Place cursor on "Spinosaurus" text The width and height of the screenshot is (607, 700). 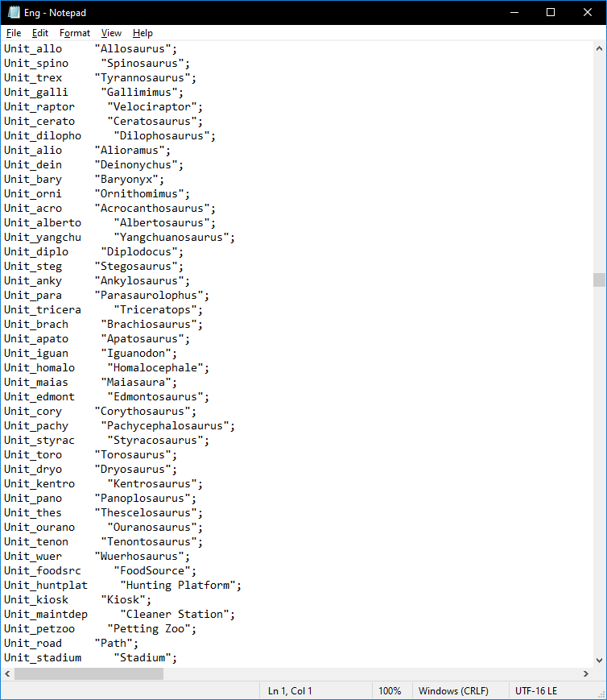[x=145, y=64]
